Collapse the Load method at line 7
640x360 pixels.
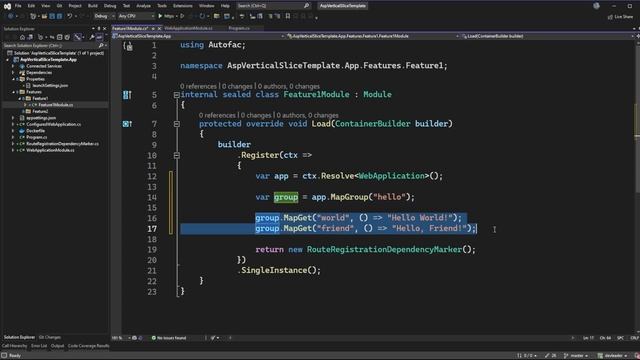pos(176,124)
